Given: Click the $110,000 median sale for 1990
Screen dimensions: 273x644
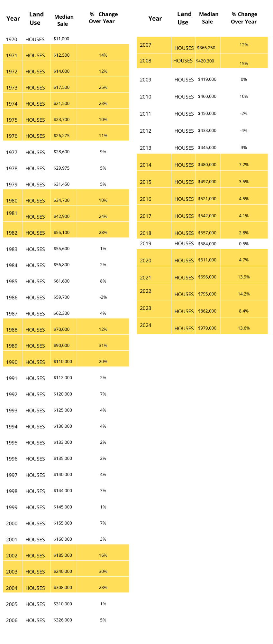Looking at the screenshot, I should (63, 362).
